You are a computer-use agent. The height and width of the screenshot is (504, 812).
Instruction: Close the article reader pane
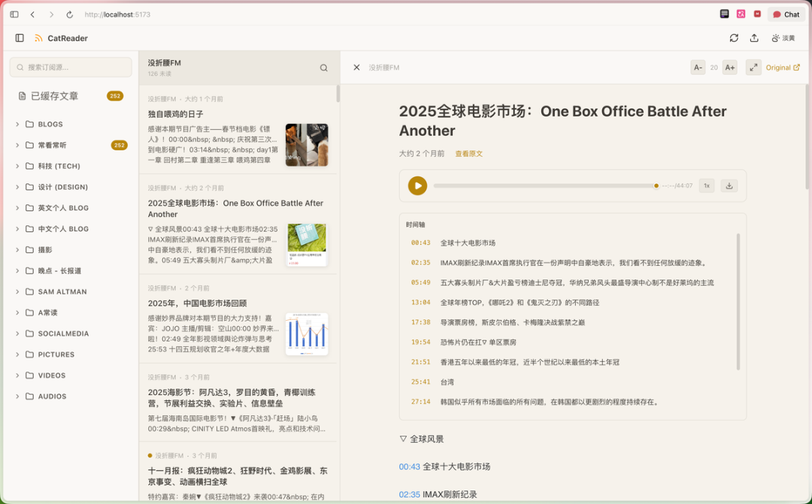click(356, 68)
